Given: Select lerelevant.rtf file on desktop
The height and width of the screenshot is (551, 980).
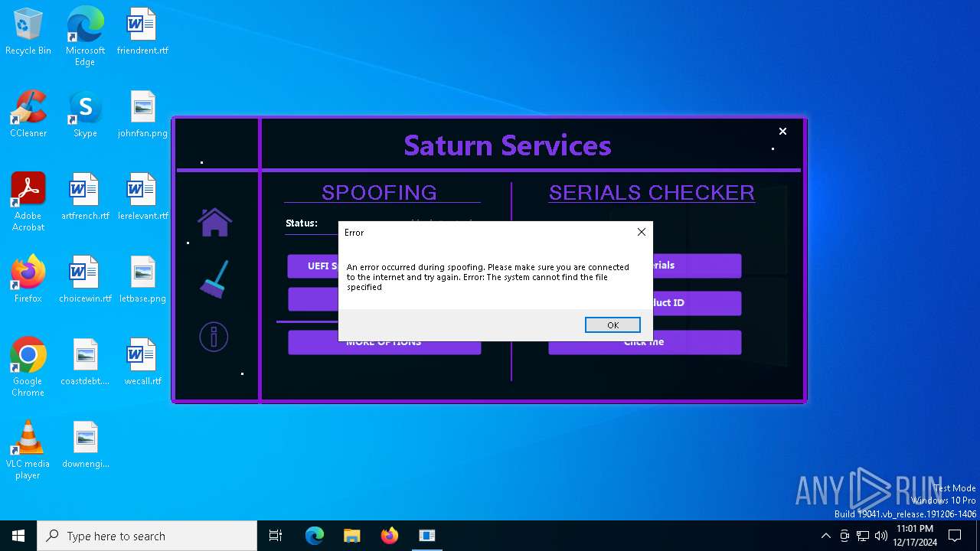Looking at the screenshot, I should coord(142,197).
